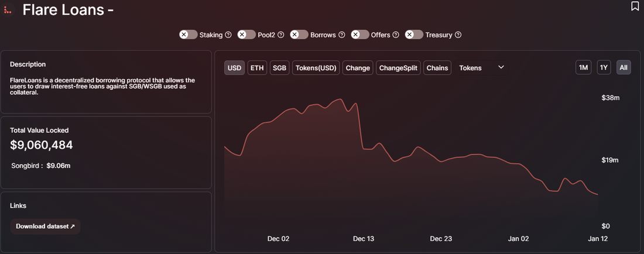Screen dimensions: 644x254
Task: Click the help icon next to Borrows
Action: [x=341, y=35]
